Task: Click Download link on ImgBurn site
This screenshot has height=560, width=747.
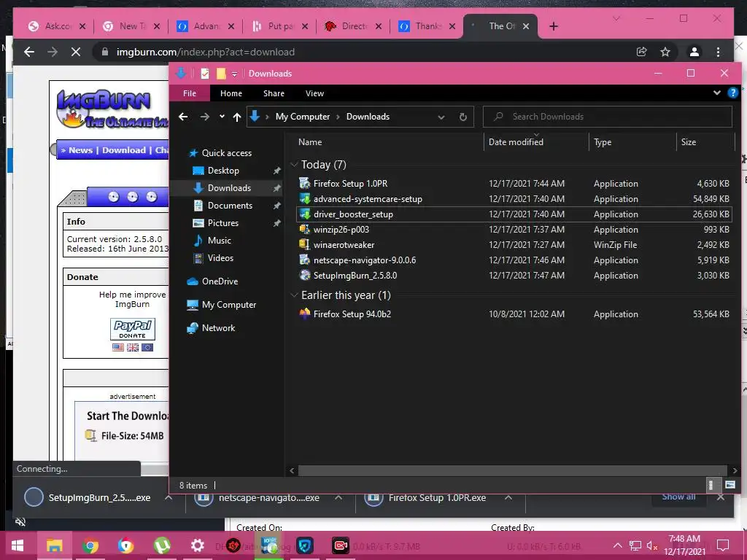Action: click(124, 150)
